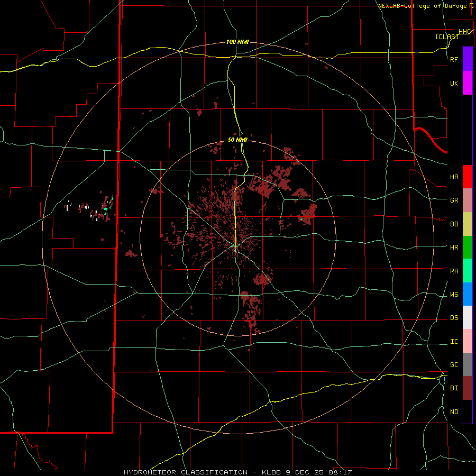
Task: Select the white DS legend swatch
Action: tap(467, 317)
